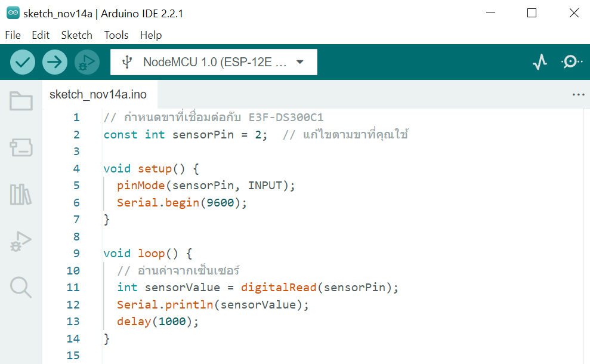Screen dimensions: 590x364
Task: Click the 1000 delay value
Action: pyautogui.click(x=172, y=322)
